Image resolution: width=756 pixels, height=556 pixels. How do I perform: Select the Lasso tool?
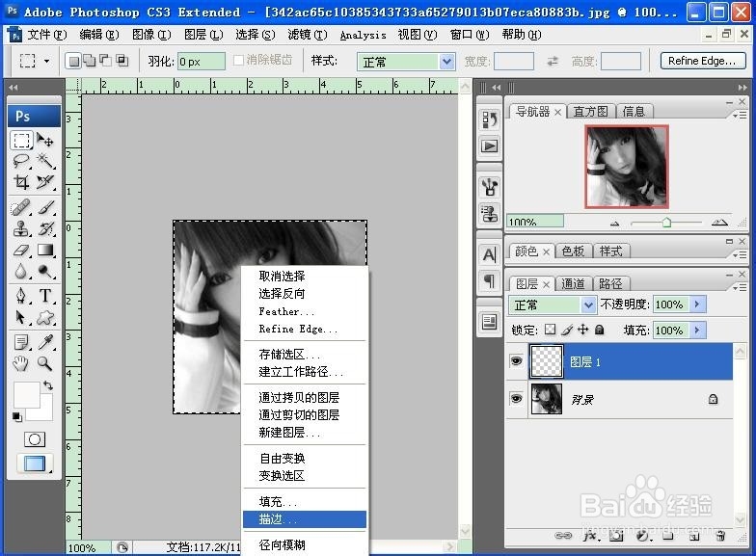tap(21, 161)
